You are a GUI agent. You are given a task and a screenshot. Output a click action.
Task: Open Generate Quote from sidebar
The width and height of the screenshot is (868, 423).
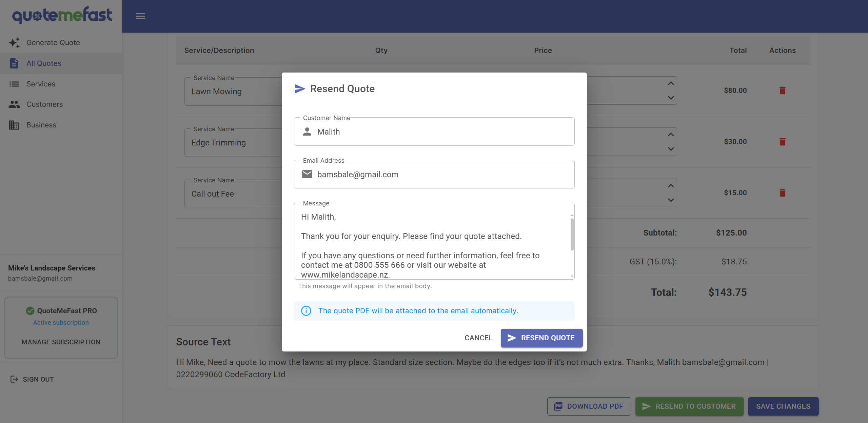coord(61,43)
